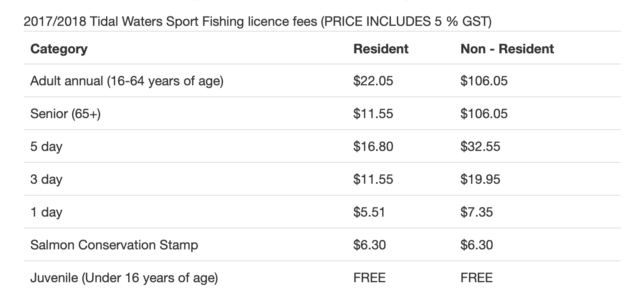Select the 3 day category label

click(x=46, y=179)
